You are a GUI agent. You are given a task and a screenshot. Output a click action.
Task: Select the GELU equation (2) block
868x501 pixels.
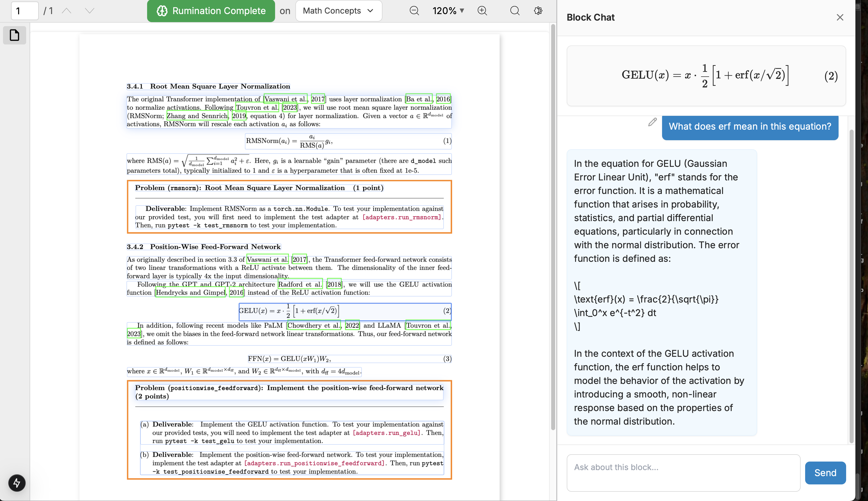click(345, 311)
